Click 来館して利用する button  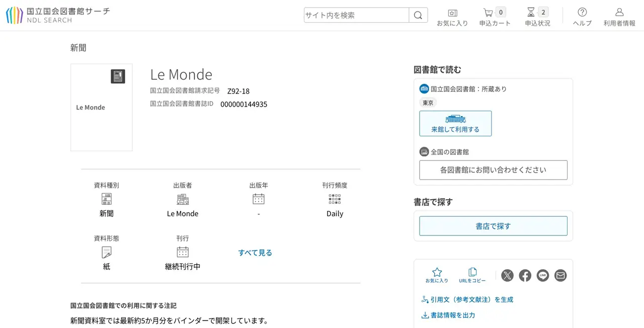(455, 123)
